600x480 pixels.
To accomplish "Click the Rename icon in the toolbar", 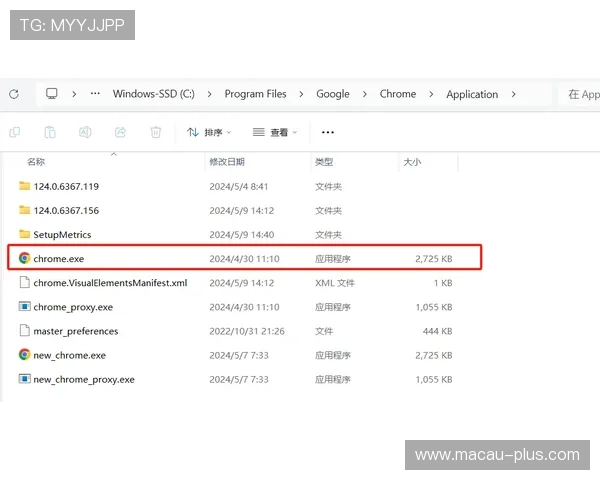I will pyautogui.click(x=85, y=132).
